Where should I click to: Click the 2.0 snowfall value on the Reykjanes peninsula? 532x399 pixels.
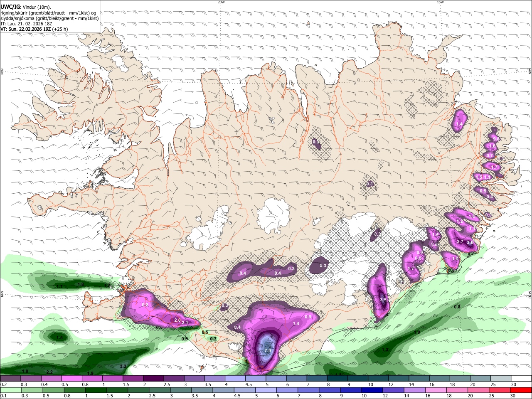[x=177, y=320]
